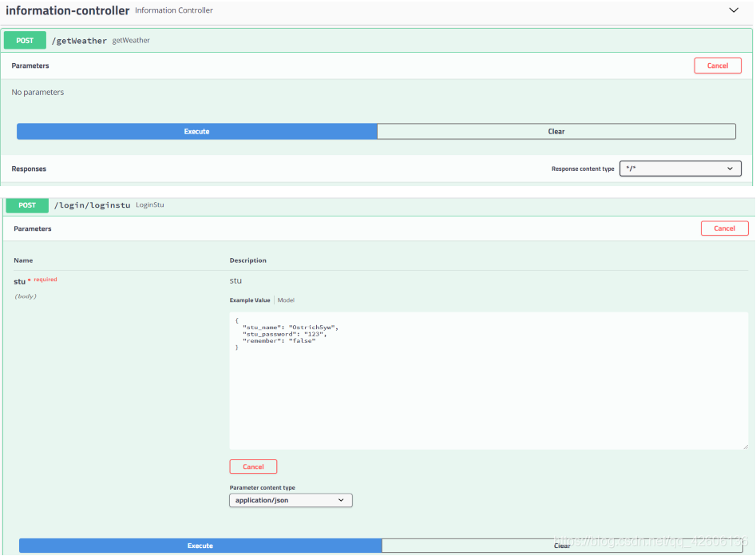The image size is (756, 556).
Task: Click the 'stu' parameter name
Action: coord(19,281)
